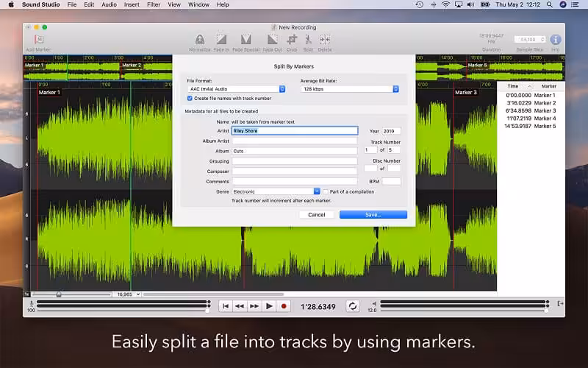Viewport: 588px width, 368px height.
Task: Click the speaker output volume icon
Action: click(373, 303)
